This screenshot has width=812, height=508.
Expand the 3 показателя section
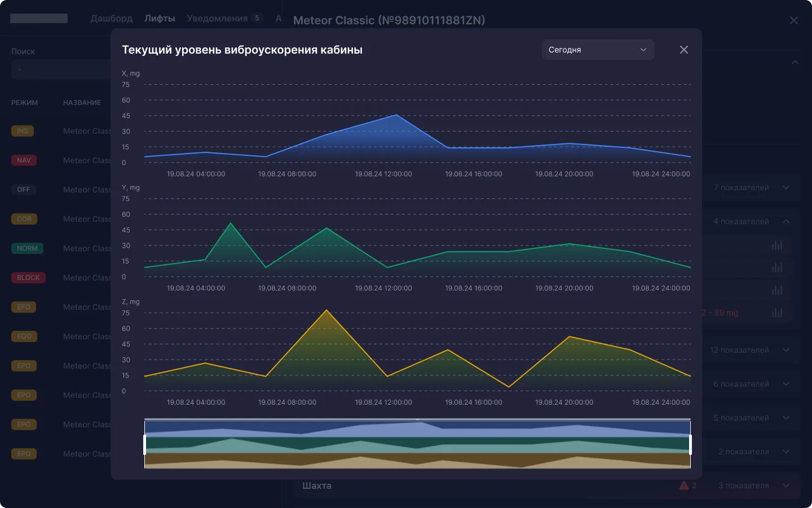786,485
